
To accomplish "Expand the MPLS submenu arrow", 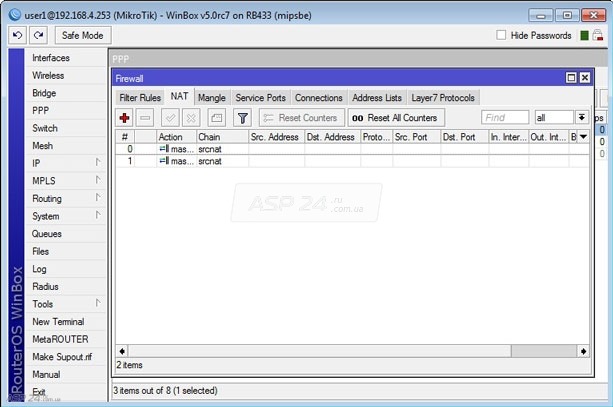I will (98, 180).
